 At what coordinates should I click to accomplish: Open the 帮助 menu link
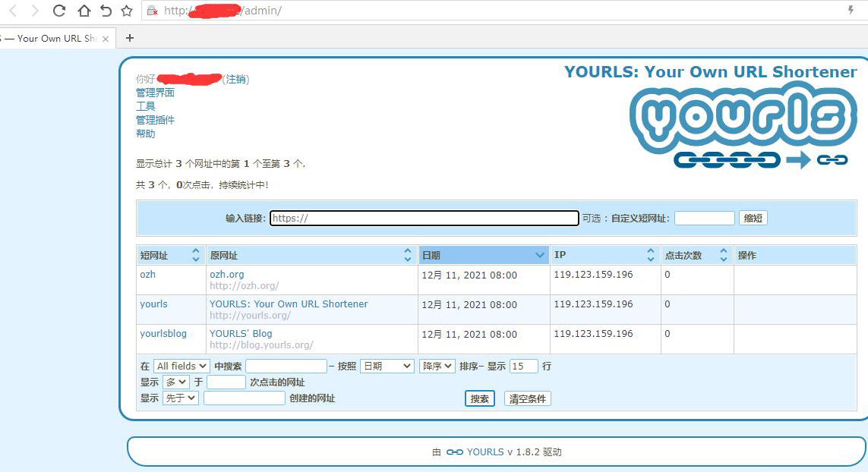pyautogui.click(x=146, y=134)
